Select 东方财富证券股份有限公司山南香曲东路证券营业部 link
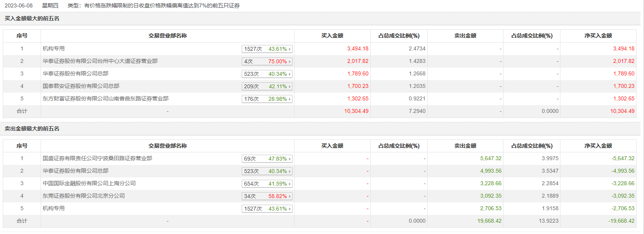 click(x=105, y=98)
